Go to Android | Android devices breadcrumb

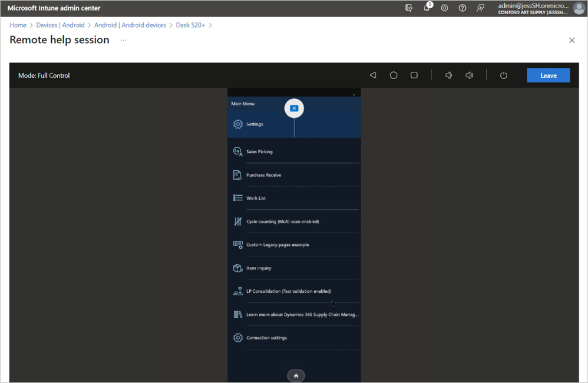click(x=130, y=25)
